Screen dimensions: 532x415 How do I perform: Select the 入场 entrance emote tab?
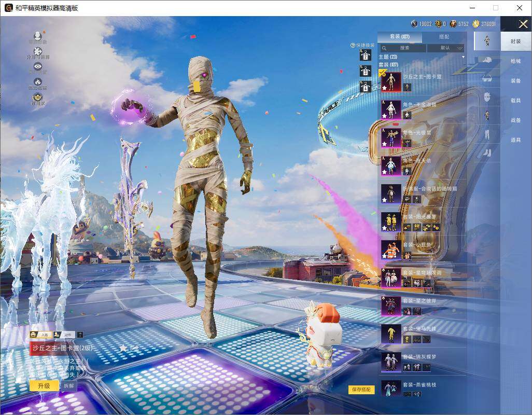pos(41,335)
